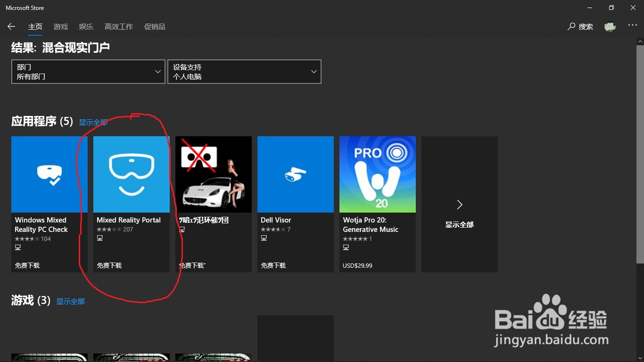Open the search magnifier icon
This screenshot has width=644, height=362.
(x=571, y=26)
